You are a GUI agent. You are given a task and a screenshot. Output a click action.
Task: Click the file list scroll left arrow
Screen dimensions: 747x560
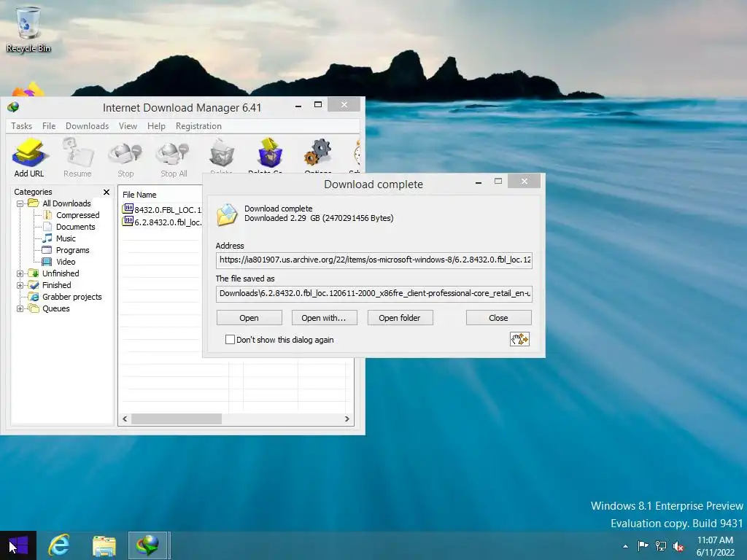[x=125, y=419]
